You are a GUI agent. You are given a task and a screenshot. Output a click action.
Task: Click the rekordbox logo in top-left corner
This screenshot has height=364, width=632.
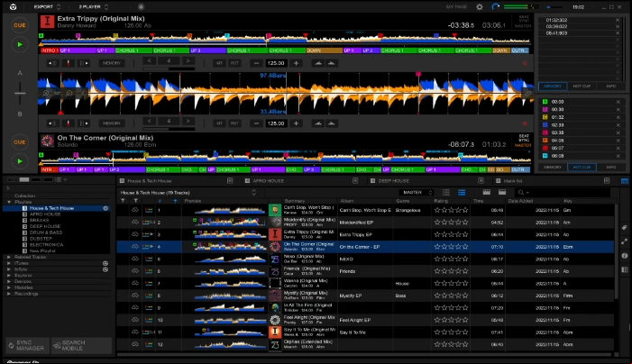coord(13,7)
